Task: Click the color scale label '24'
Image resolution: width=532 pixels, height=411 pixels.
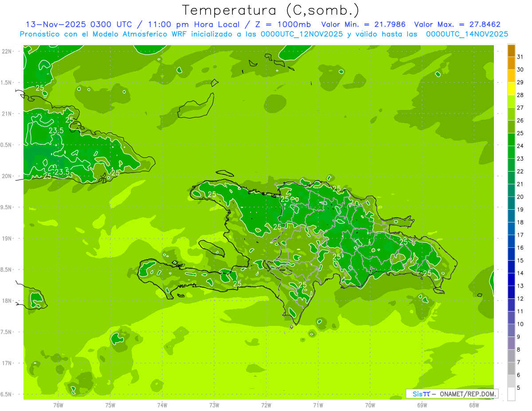Action: point(520,146)
